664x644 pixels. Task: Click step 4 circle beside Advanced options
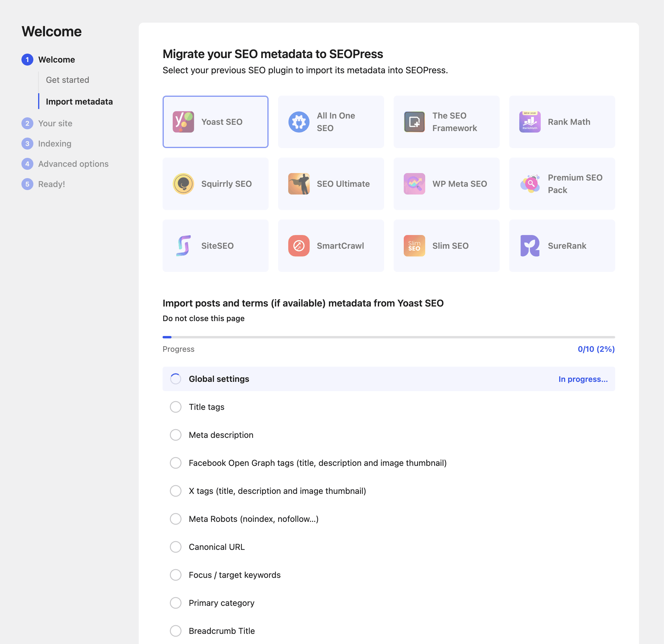click(27, 164)
